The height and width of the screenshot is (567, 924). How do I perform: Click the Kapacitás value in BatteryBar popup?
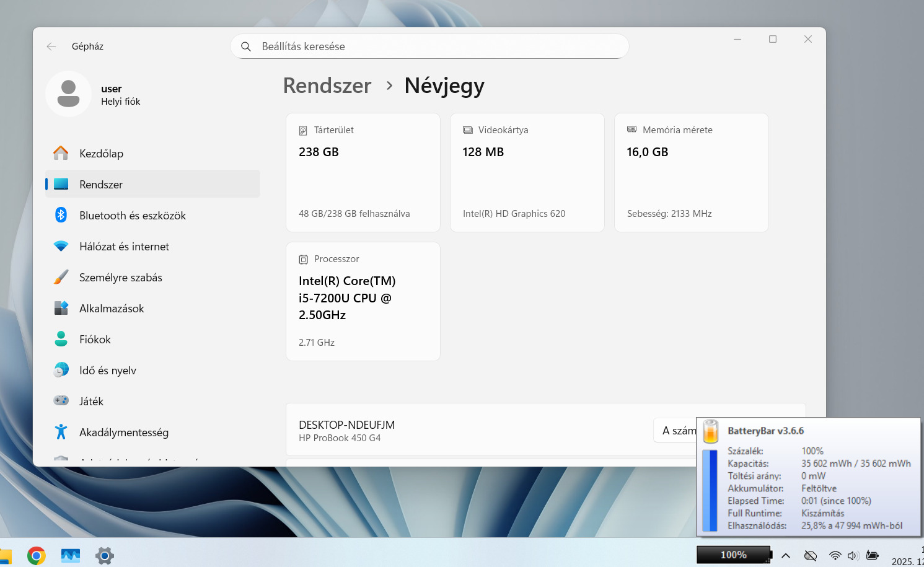click(x=856, y=464)
